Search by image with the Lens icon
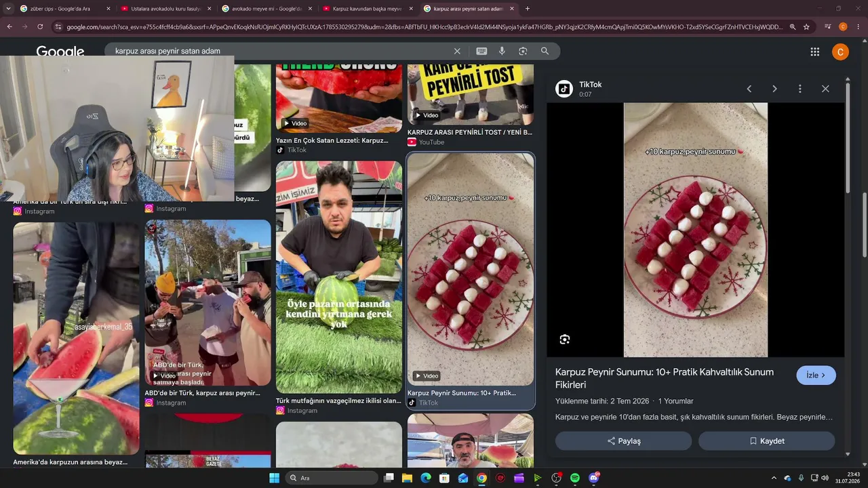Screen dimensions: 868x488 pyautogui.click(x=523, y=51)
